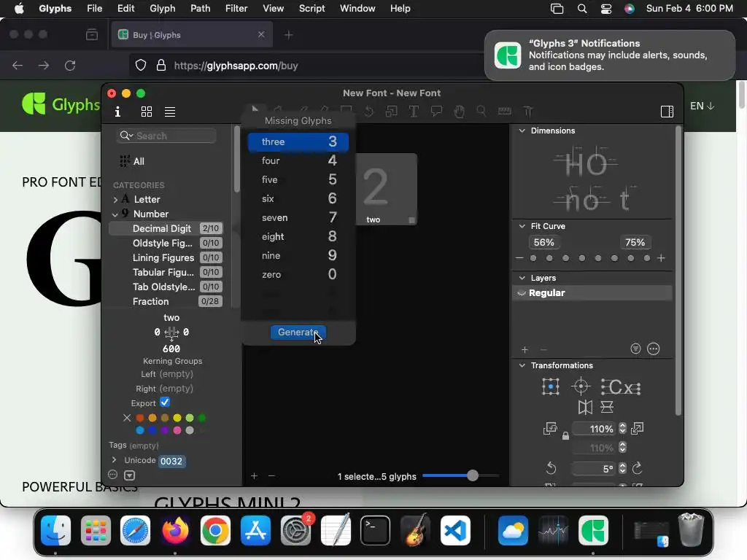Select the Fraction subcategory
Image resolution: width=747 pixels, height=560 pixels.
point(166,301)
